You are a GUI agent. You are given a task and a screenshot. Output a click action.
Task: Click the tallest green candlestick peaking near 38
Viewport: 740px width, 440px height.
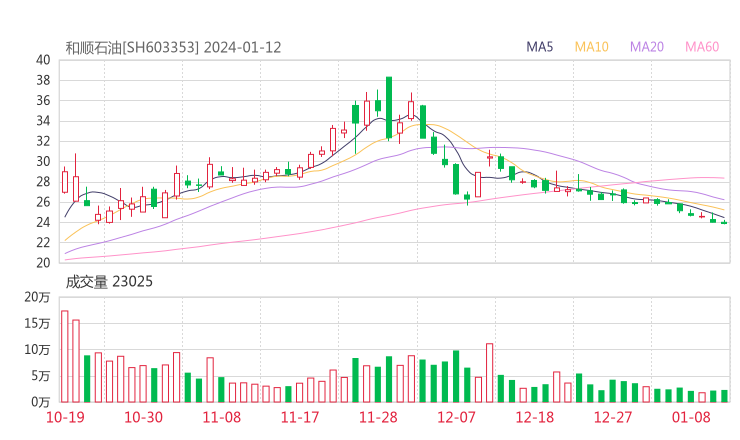(389, 108)
